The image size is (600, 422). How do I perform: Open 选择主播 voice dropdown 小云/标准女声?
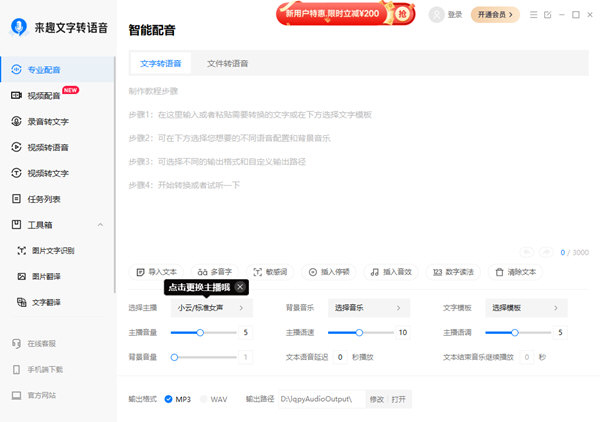pos(210,309)
